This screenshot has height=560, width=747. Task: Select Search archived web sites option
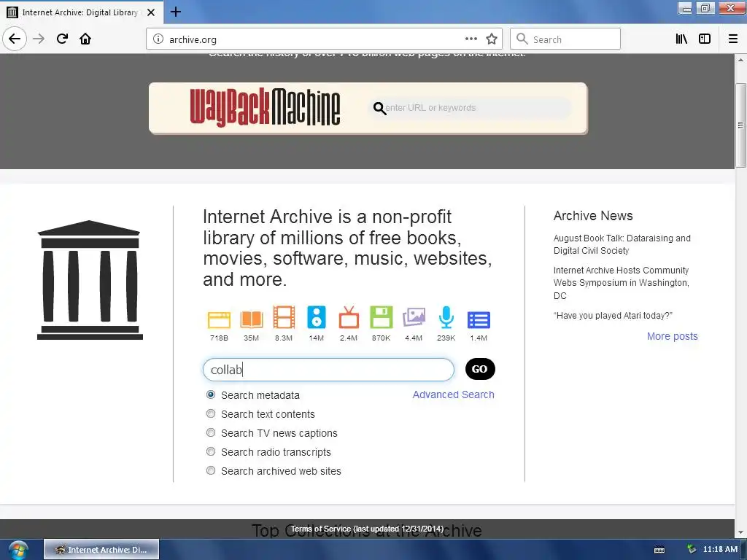coord(211,470)
